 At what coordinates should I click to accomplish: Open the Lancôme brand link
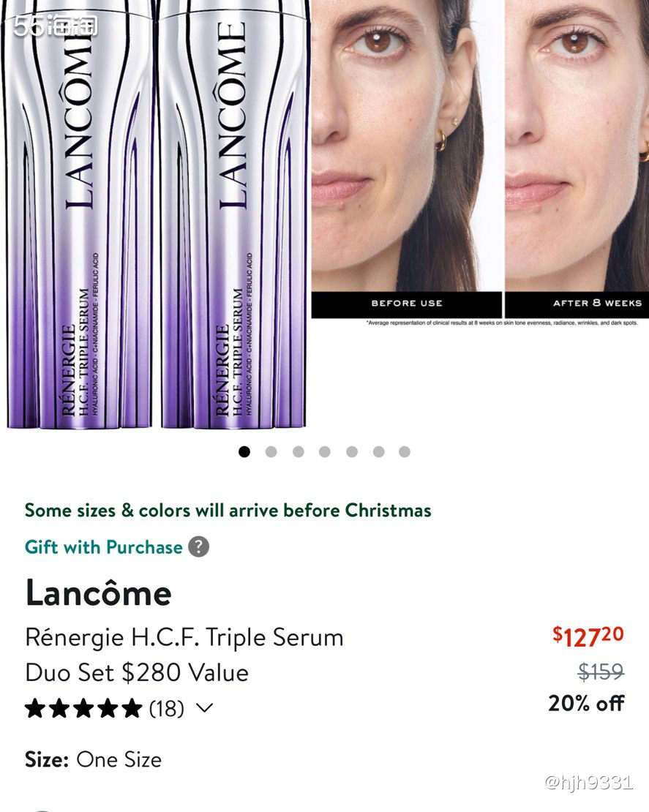tap(98, 593)
